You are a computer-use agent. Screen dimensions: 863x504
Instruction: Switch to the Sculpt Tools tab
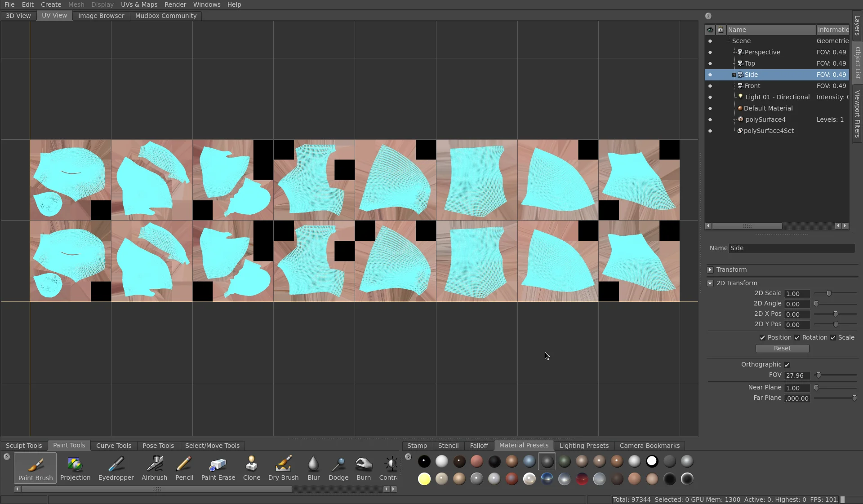pos(24,446)
